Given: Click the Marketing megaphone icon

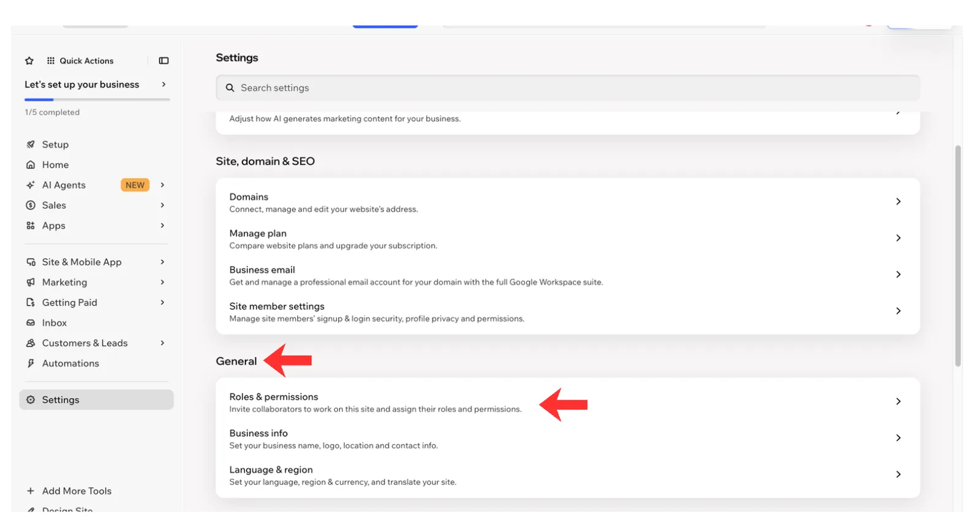Looking at the screenshot, I should tap(31, 282).
